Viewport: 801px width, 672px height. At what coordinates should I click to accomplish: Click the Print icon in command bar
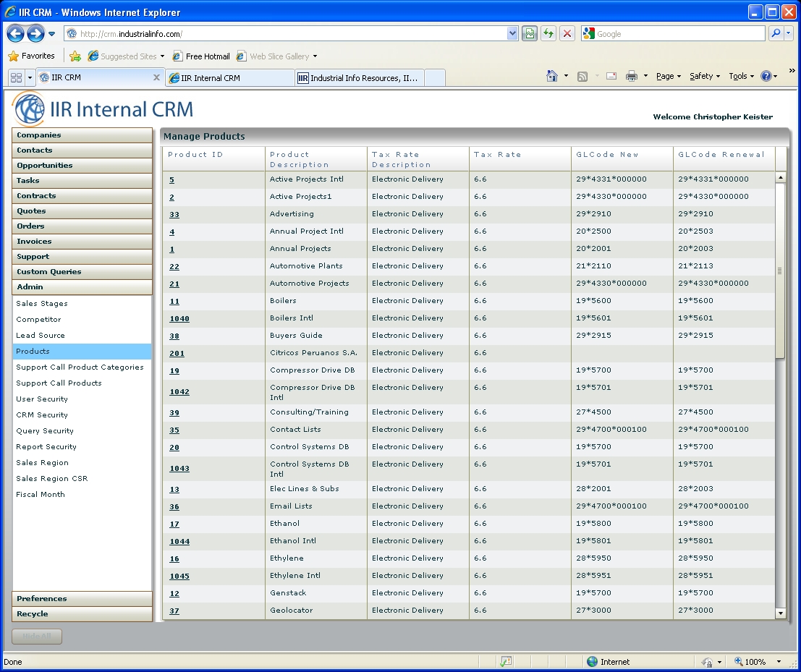631,76
